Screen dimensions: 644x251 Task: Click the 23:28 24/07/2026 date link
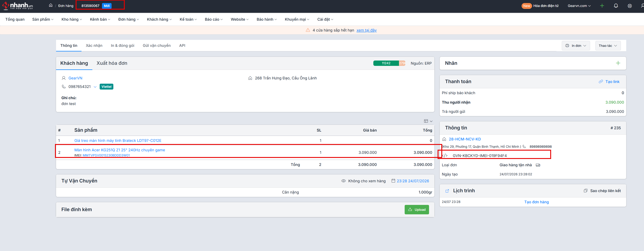click(413, 181)
